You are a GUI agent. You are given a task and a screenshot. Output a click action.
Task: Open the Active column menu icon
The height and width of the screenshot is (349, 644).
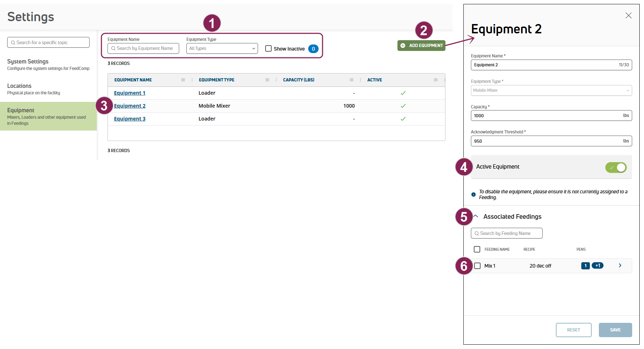[x=436, y=80]
